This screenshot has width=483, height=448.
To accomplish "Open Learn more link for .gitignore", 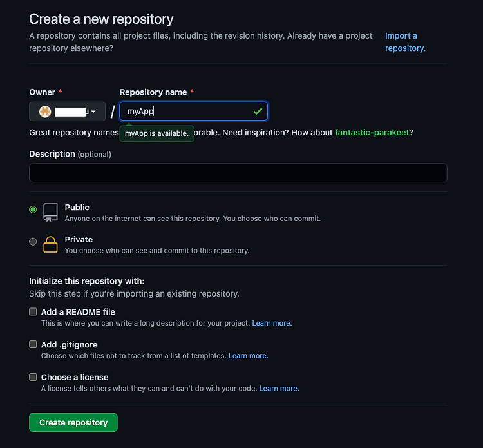I will (249, 356).
